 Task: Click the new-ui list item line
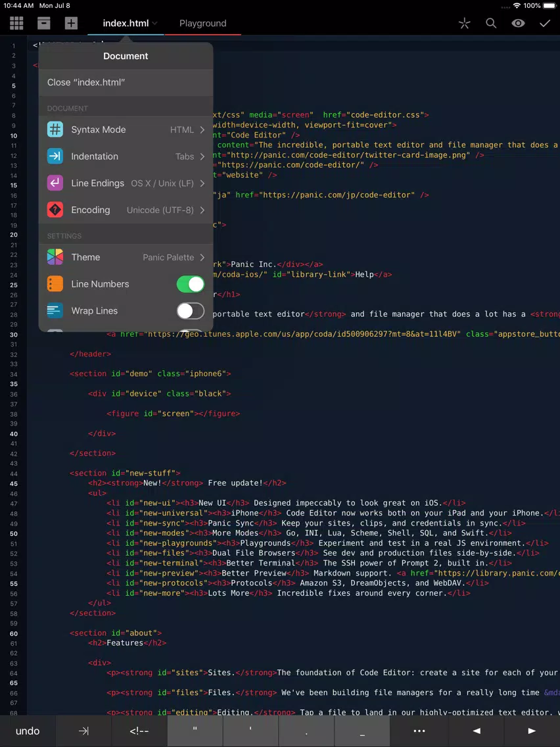286,503
